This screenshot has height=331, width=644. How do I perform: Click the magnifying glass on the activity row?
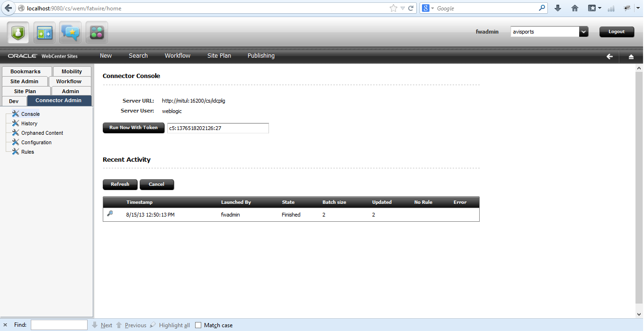tap(110, 214)
